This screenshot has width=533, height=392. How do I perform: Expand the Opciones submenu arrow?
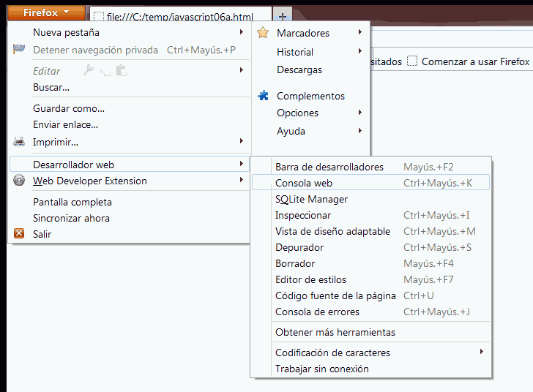pyautogui.click(x=360, y=112)
